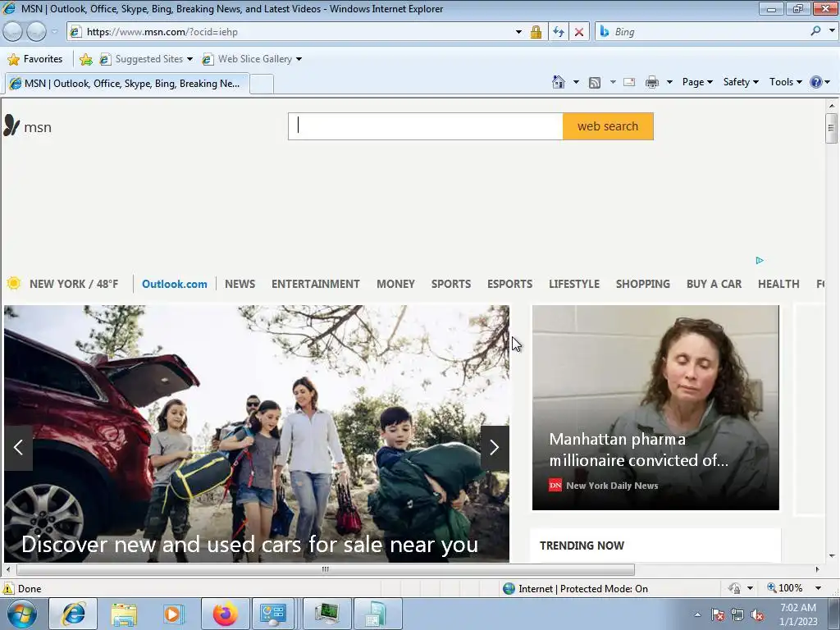Click the vertical scrollbar thumb
Image resolution: width=840 pixels, height=630 pixels.
[x=831, y=129]
